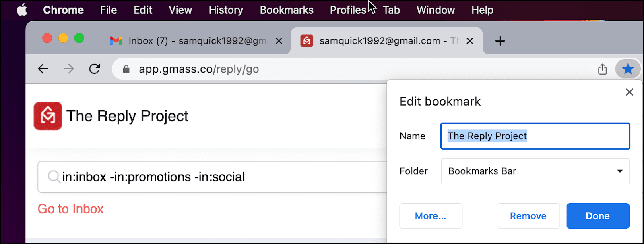Open the Window menu
The height and width of the screenshot is (244, 644).
coord(436,10)
